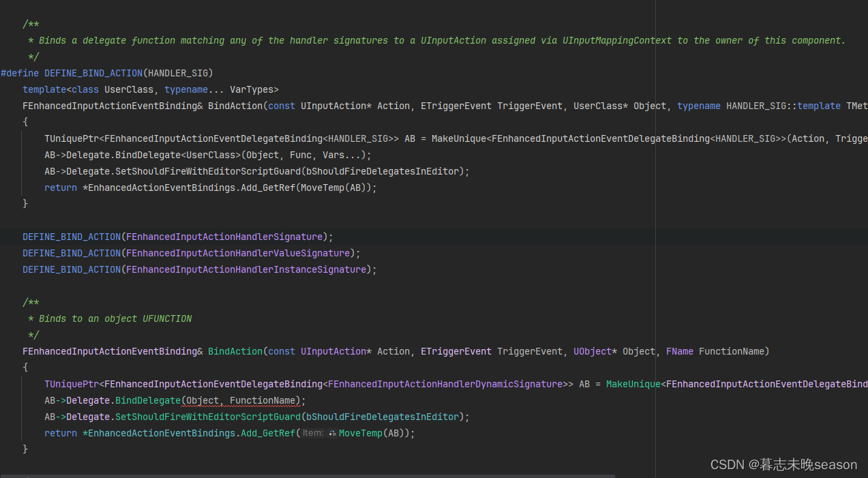Screen dimensions: 868x478
Task: Click "BindDelegate<UserClass>" call
Action: [x=178, y=155]
